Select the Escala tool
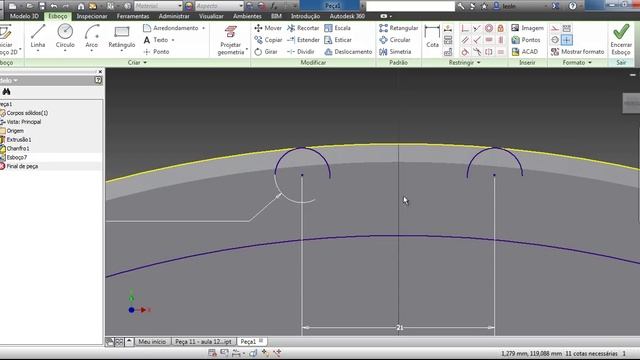 [338, 28]
